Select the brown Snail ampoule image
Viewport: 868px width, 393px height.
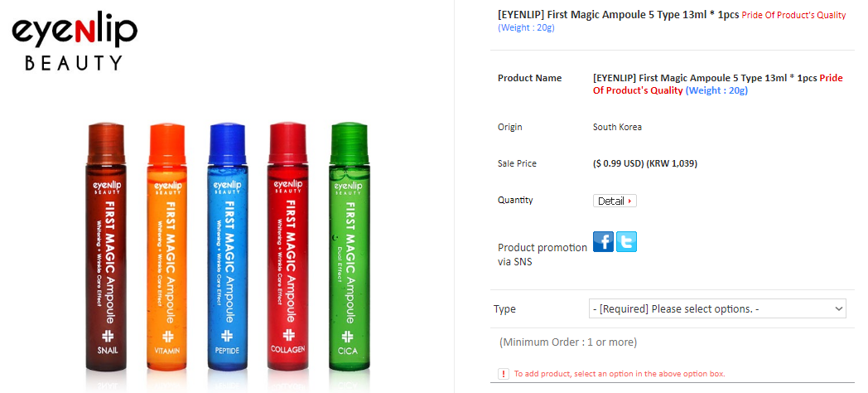pyautogui.click(x=107, y=247)
